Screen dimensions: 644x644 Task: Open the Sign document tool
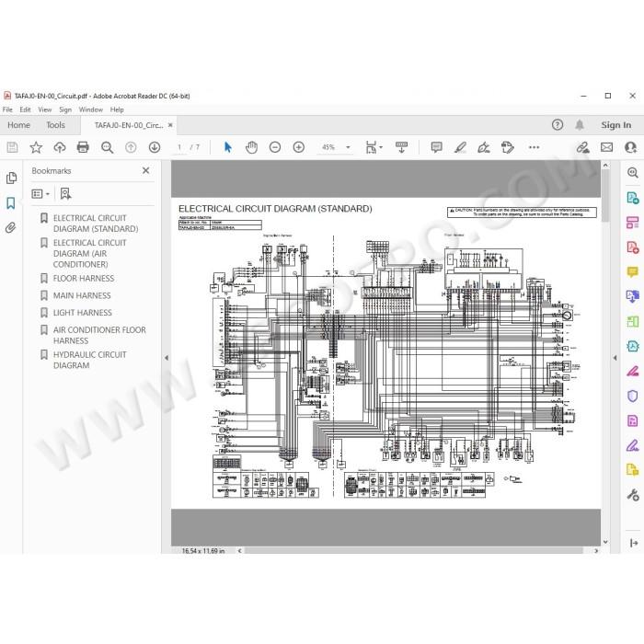pos(484,147)
